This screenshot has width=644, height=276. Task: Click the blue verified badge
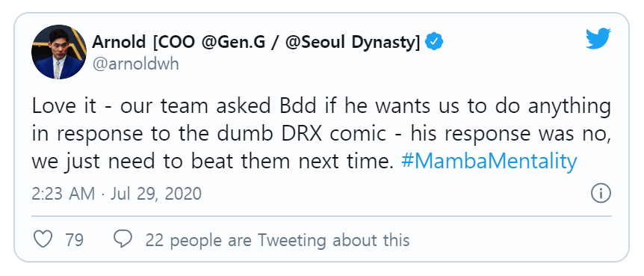coord(434,42)
